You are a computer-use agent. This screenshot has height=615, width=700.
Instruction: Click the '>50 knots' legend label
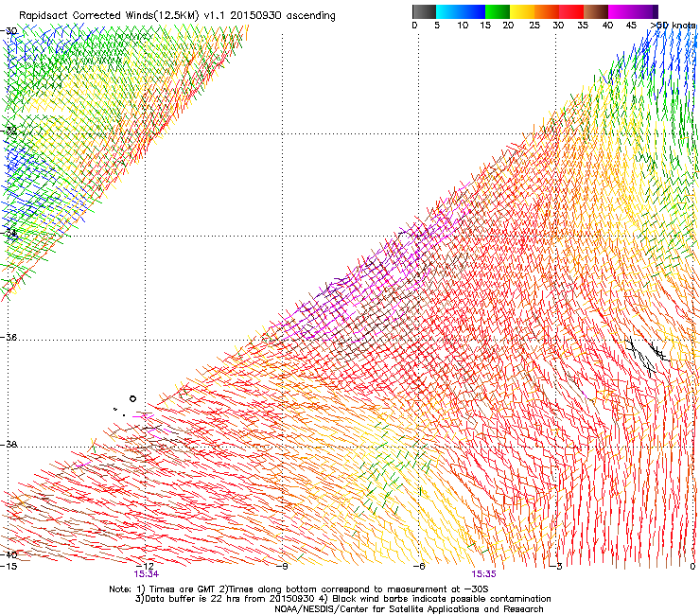tap(674, 26)
